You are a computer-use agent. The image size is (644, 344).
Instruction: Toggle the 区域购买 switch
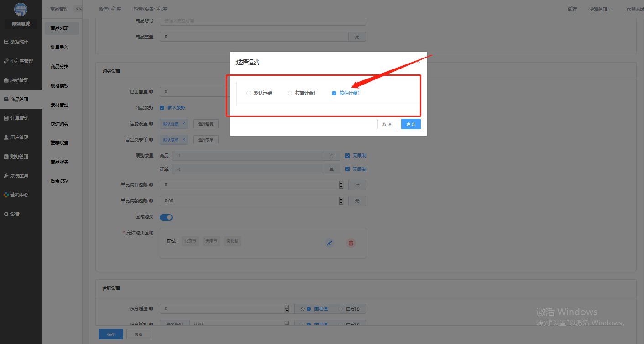(166, 217)
